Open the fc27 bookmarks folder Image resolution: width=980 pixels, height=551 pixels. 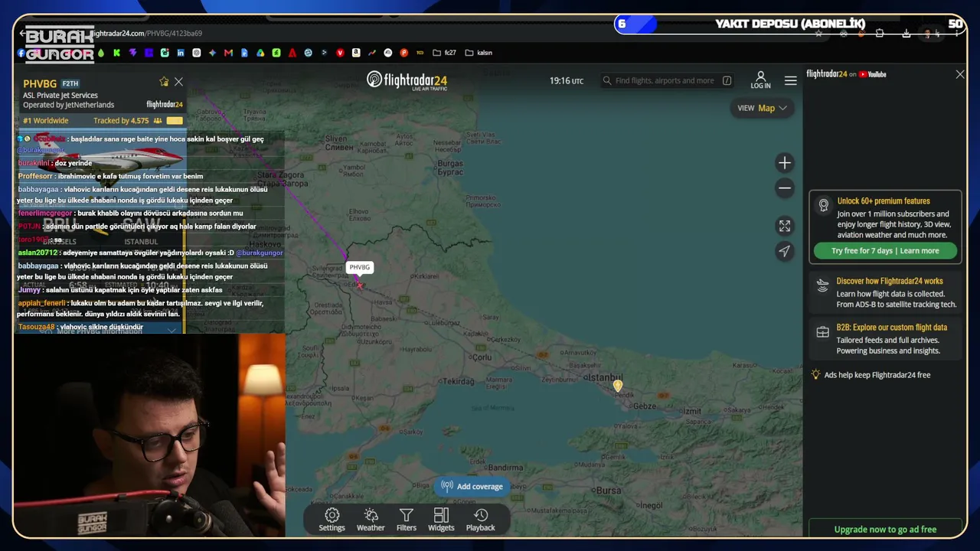point(444,53)
